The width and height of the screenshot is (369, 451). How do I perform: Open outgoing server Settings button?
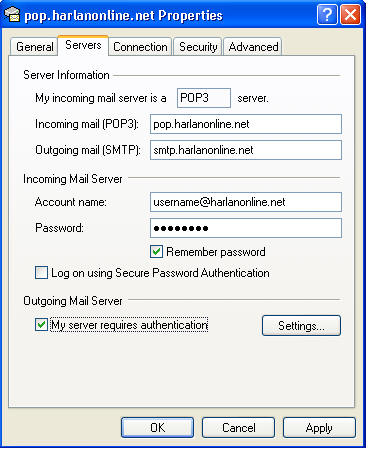pos(301,325)
